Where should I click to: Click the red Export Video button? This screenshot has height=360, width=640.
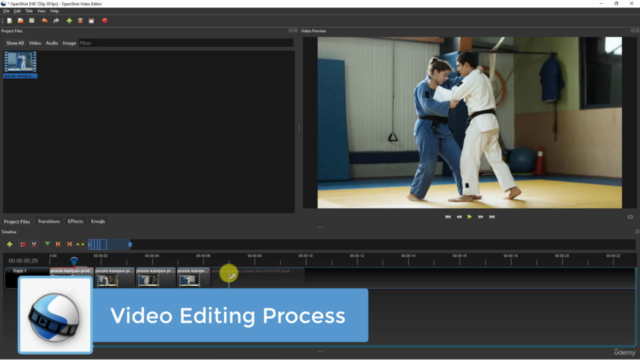[x=104, y=20]
